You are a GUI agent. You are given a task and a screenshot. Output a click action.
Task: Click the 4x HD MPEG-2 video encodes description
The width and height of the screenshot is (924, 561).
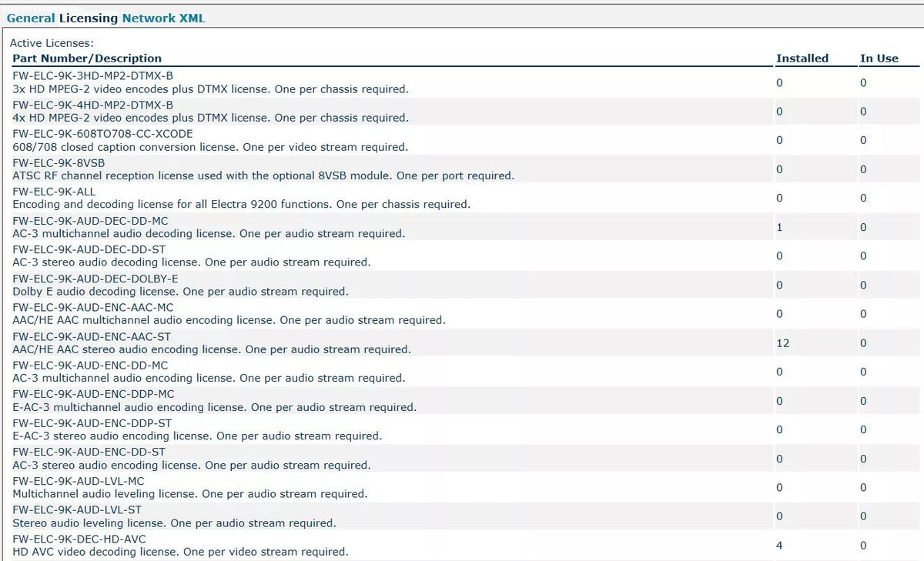point(210,118)
